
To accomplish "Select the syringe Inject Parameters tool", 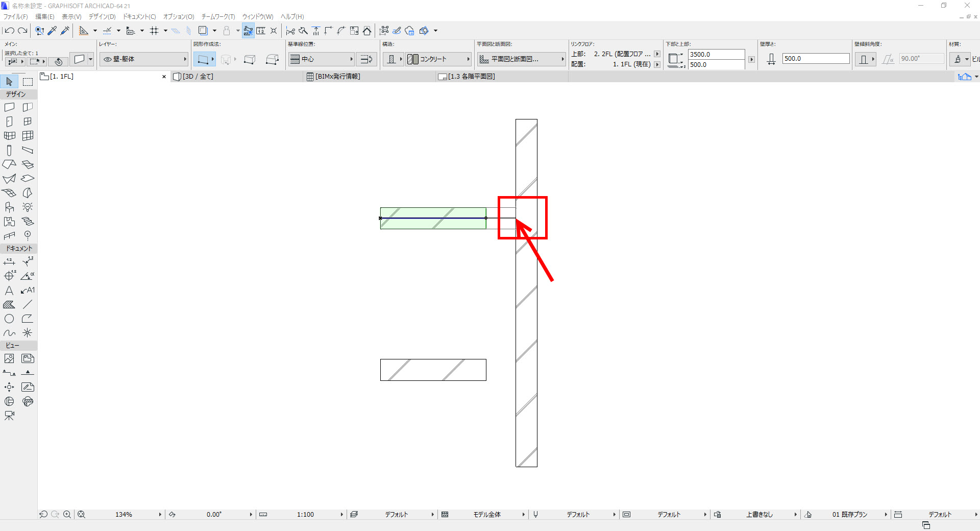I will pos(65,31).
